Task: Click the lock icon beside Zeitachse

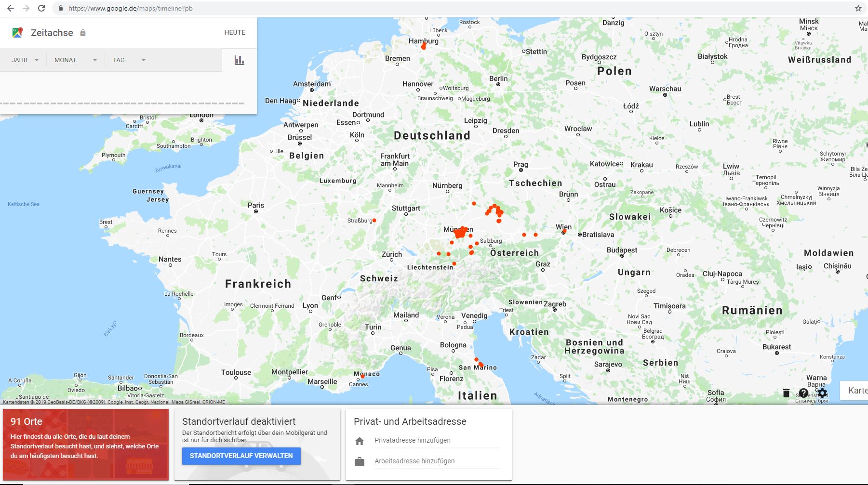Action: point(83,33)
